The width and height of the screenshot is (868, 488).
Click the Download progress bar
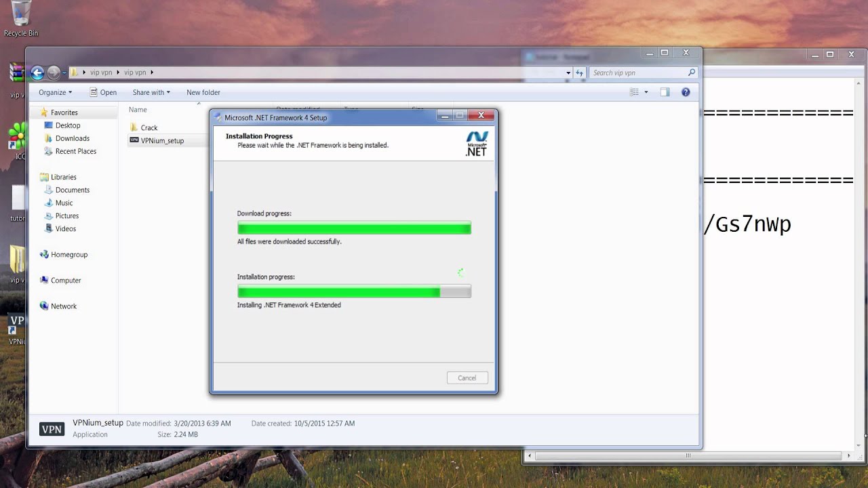354,228
